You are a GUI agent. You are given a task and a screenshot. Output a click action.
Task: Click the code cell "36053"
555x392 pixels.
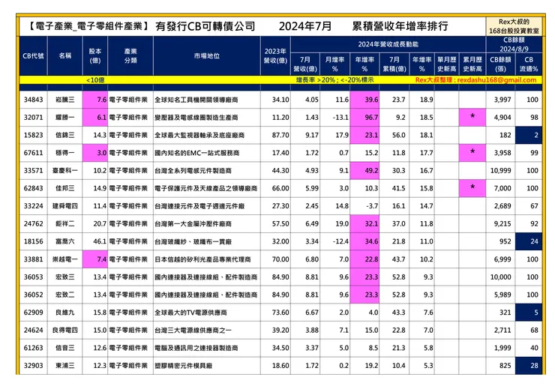33,277
